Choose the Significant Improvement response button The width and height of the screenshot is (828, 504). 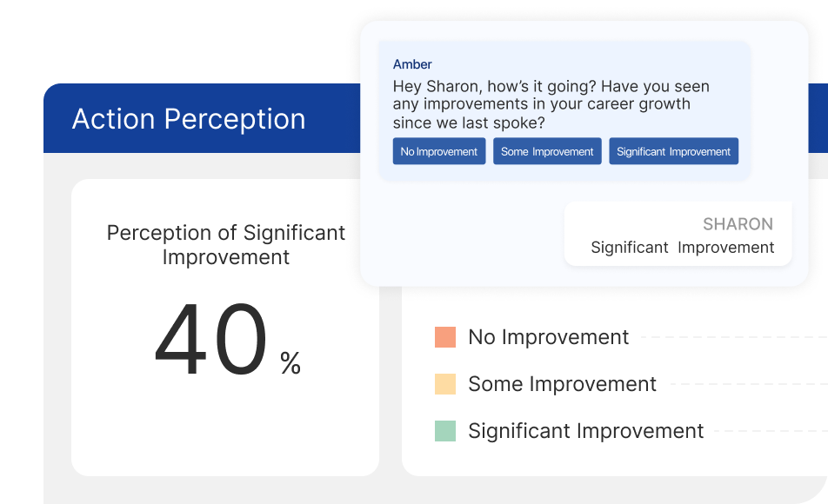pos(673,151)
